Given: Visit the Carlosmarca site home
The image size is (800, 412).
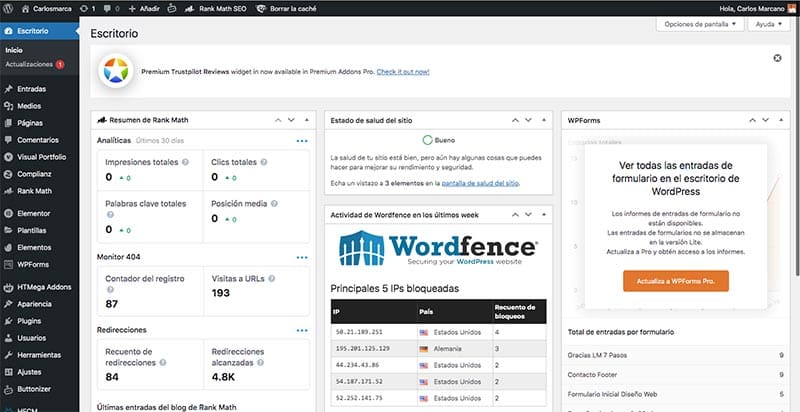Looking at the screenshot, I should 46,9.
